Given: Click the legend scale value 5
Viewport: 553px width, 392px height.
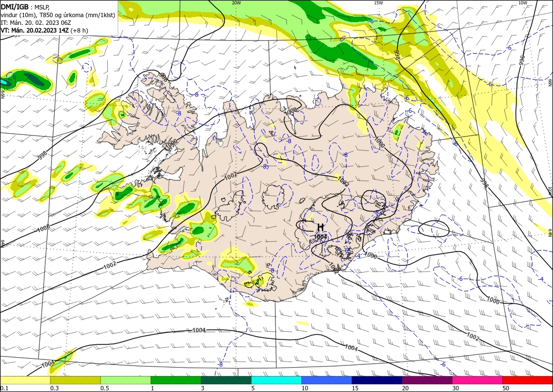Looking at the screenshot, I should [253, 388].
